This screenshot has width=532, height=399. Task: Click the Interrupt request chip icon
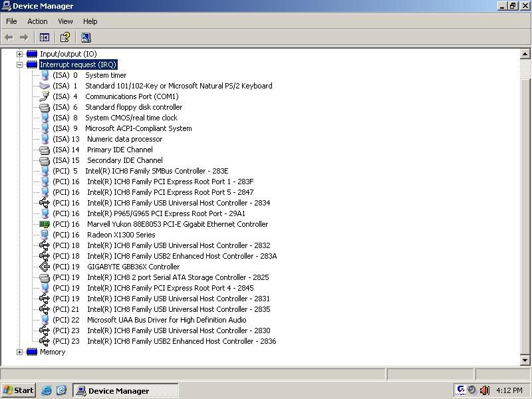(x=32, y=65)
